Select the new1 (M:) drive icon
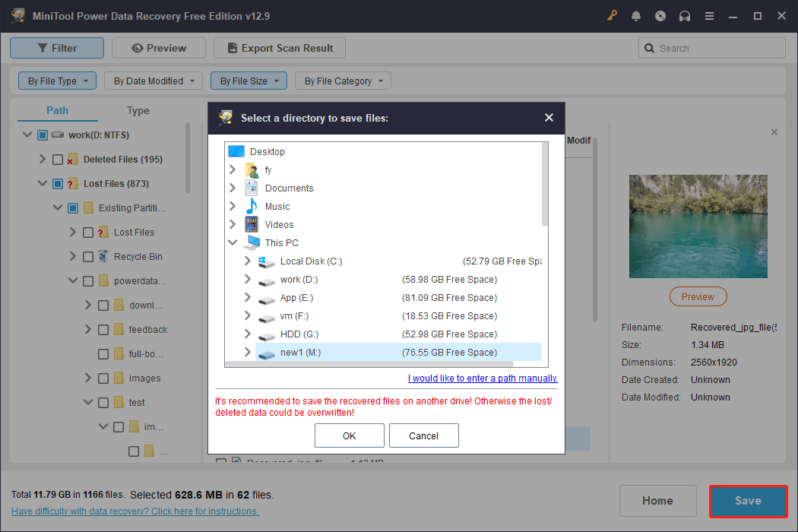Screen dimensions: 798x532 pyautogui.click(x=266, y=354)
